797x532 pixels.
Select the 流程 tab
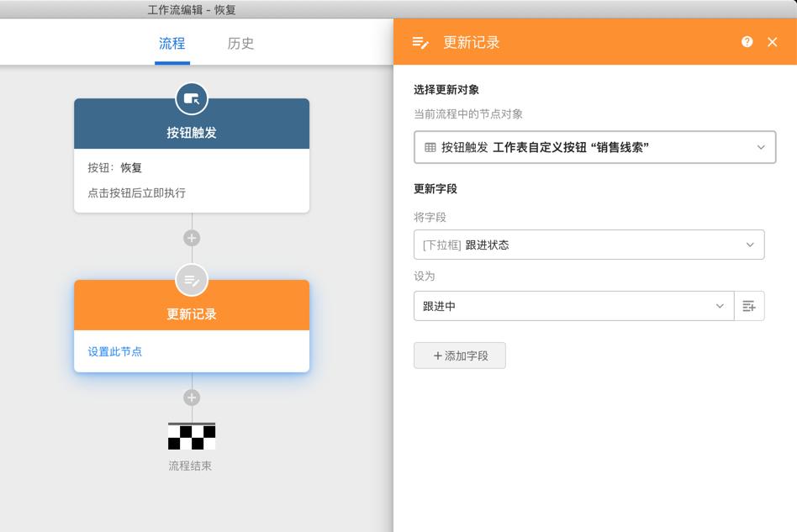pos(172,45)
